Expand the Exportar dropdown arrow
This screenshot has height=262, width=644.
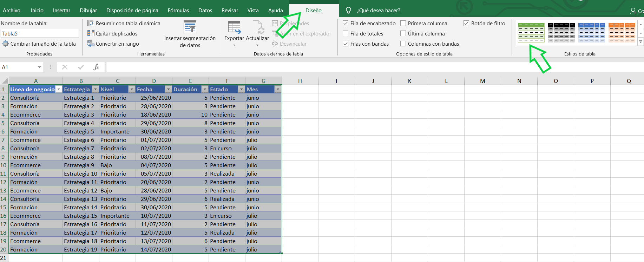(x=234, y=45)
